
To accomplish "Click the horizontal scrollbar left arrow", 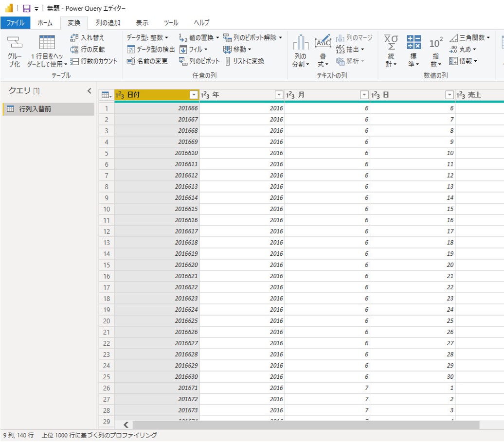I will [126, 424].
